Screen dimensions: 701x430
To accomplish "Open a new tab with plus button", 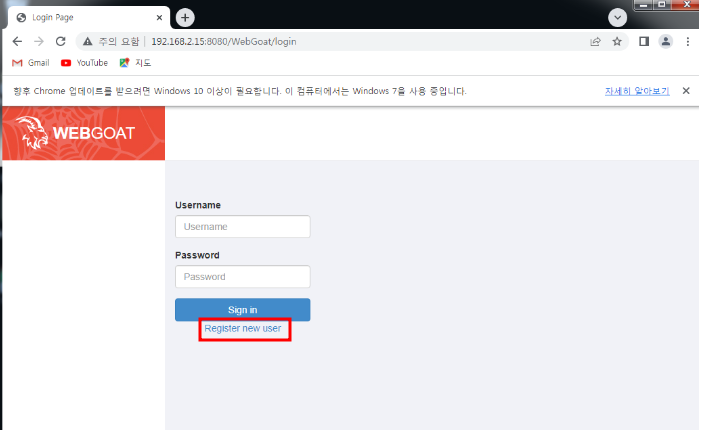I will 185,18.
